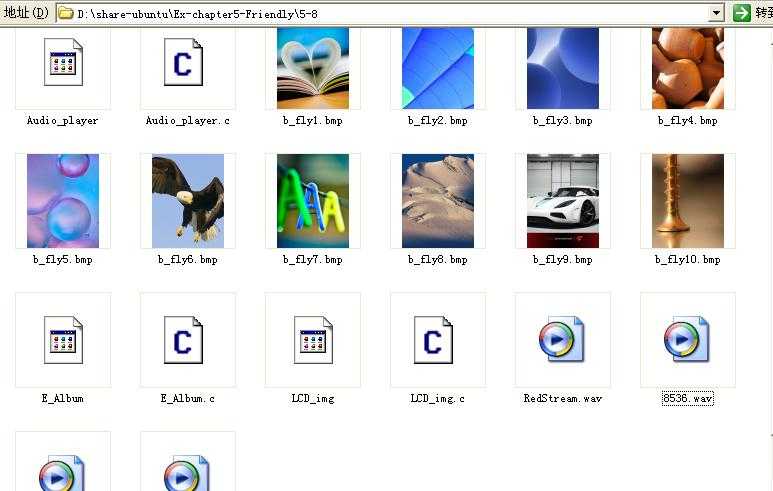Select the b_fly2.bmp blue abstract thumbnail
Screen dimensions: 773x491
click(x=438, y=68)
